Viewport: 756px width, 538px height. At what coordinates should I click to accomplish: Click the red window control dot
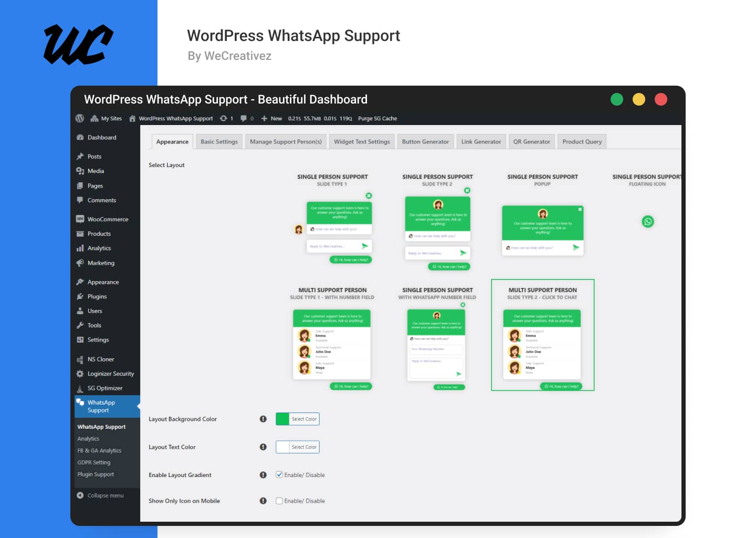coord(661,99)
